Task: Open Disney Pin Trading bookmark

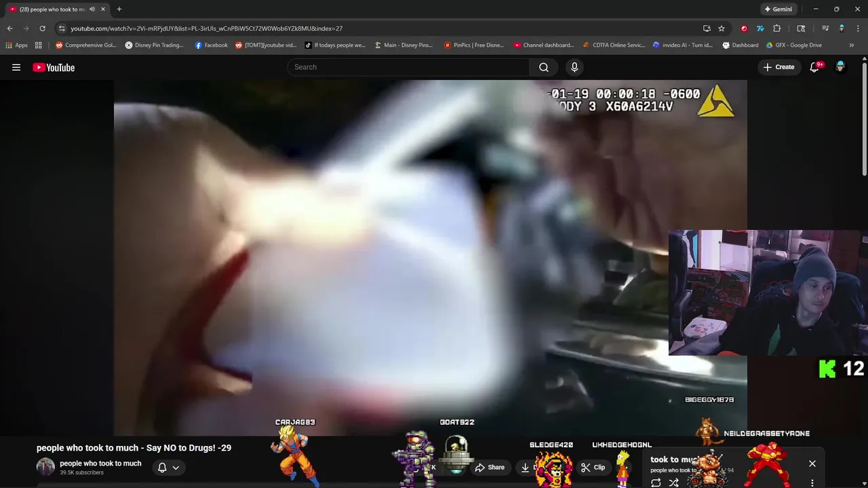Action: tap(154, 45)
